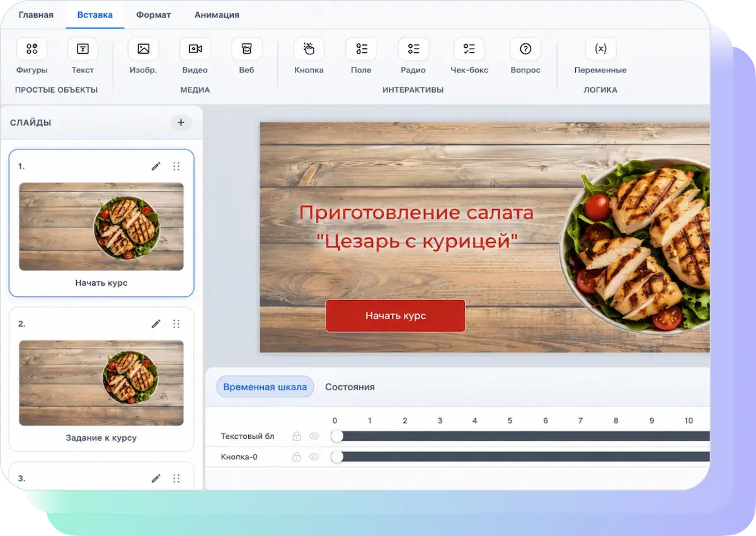
Task: Select slide 1 thumbnail Начать курс
Action: 101,226
